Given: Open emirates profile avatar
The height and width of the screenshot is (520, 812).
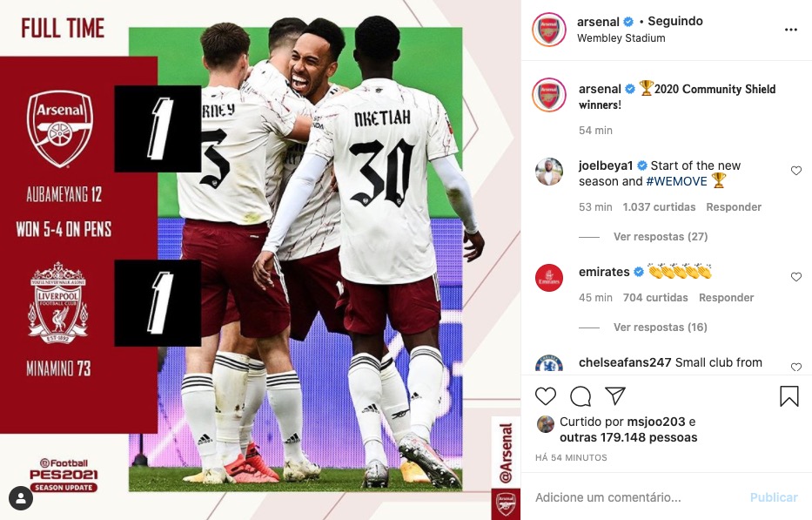Looking at the screenshot, I should [549, 278].
